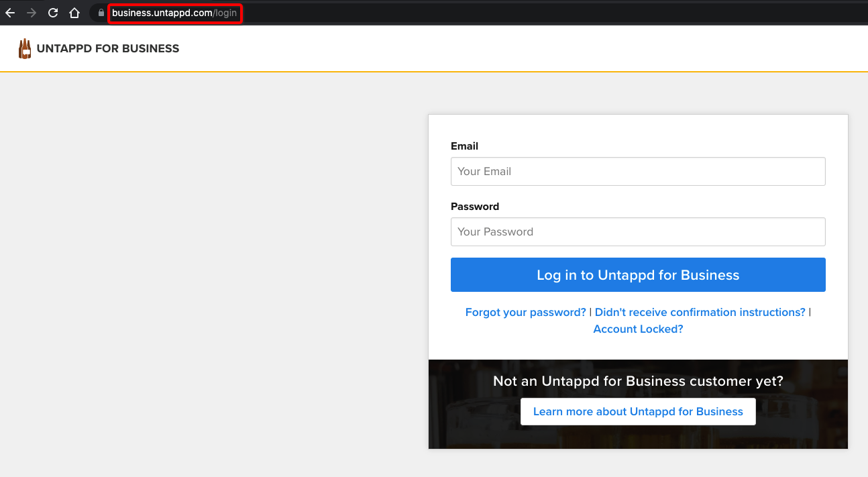Open the browser home page icon
The image size is (868, 477).
click(74, 13)
